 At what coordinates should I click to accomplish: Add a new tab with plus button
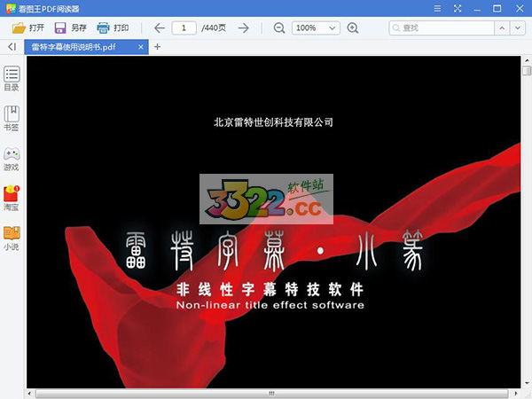point(157,46)
